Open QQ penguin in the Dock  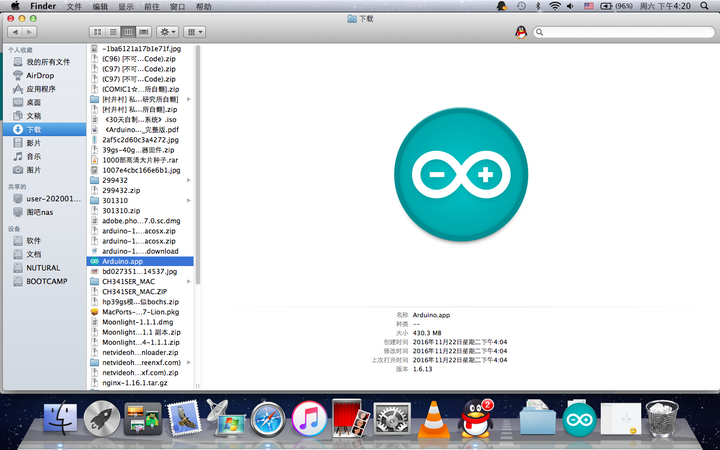pos(476,418)
